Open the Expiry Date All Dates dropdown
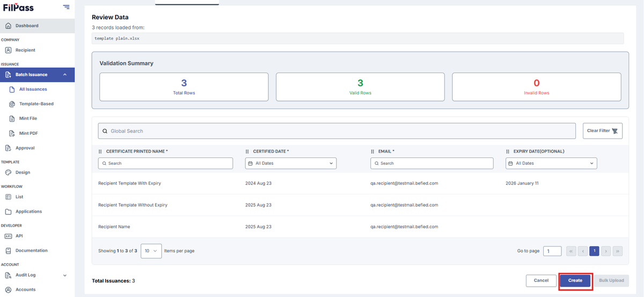The height and width of the screenshot is (297, 644). [x=551, y=163]
